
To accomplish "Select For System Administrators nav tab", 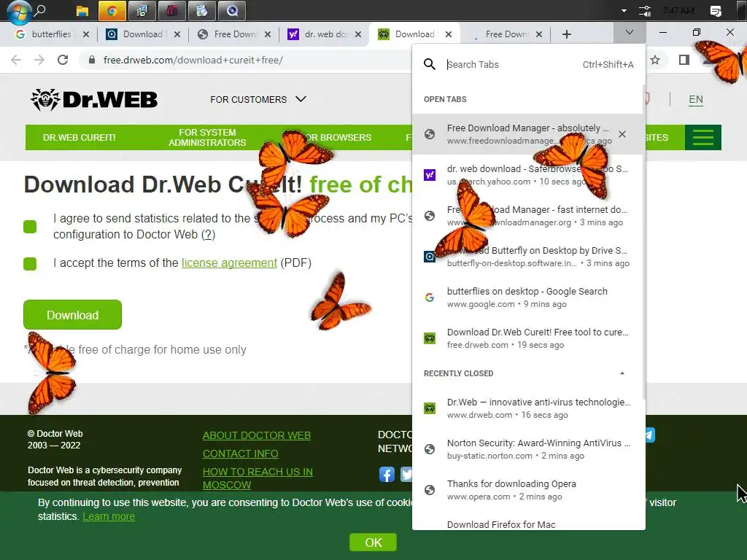I will click(207, 138).
